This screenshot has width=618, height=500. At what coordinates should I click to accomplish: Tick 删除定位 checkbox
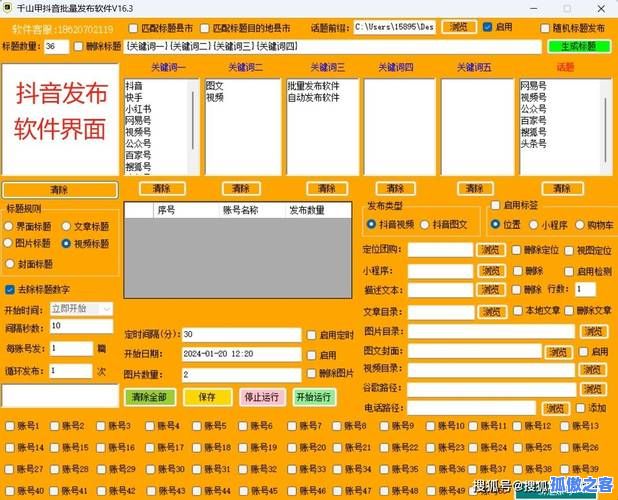(516, 250)
